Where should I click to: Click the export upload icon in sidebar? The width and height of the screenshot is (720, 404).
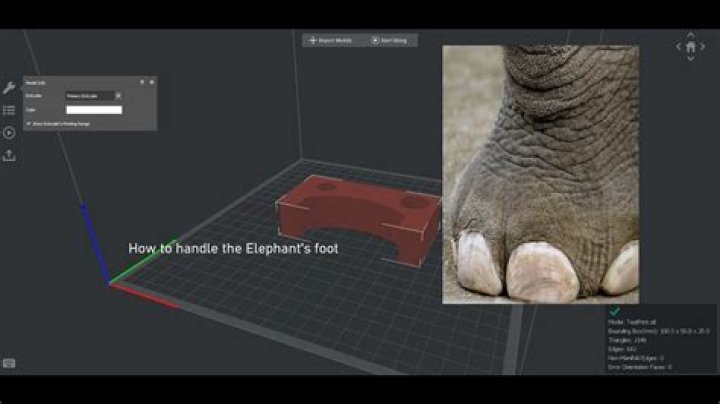coord(9,155)
